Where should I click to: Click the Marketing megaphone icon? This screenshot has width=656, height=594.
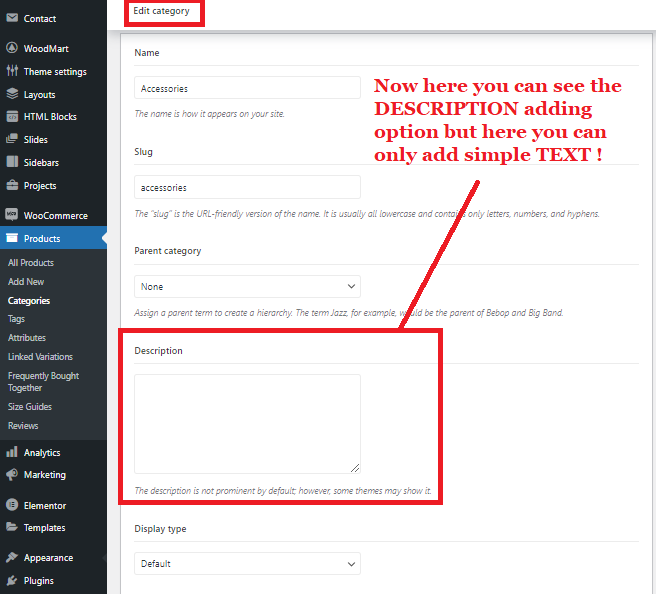tap(12, 474)
